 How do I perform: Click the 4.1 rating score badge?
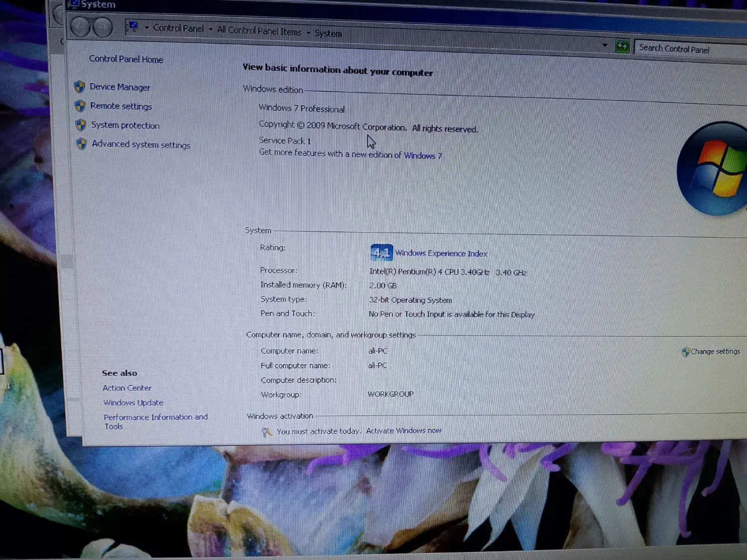[x=381, y=253]
